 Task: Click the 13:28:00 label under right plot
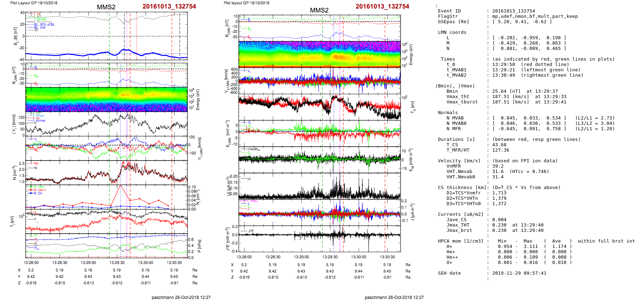click(x=244, y=257)
